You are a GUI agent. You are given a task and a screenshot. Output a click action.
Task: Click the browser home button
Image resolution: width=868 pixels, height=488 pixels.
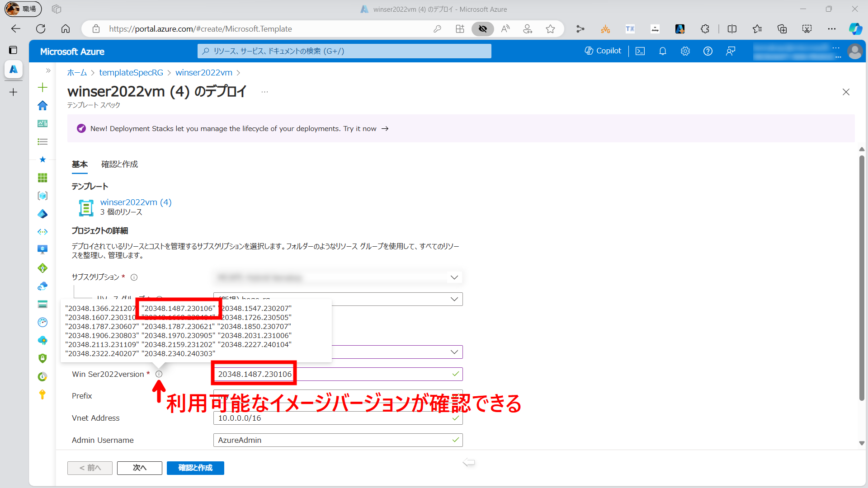click(66, 29)
